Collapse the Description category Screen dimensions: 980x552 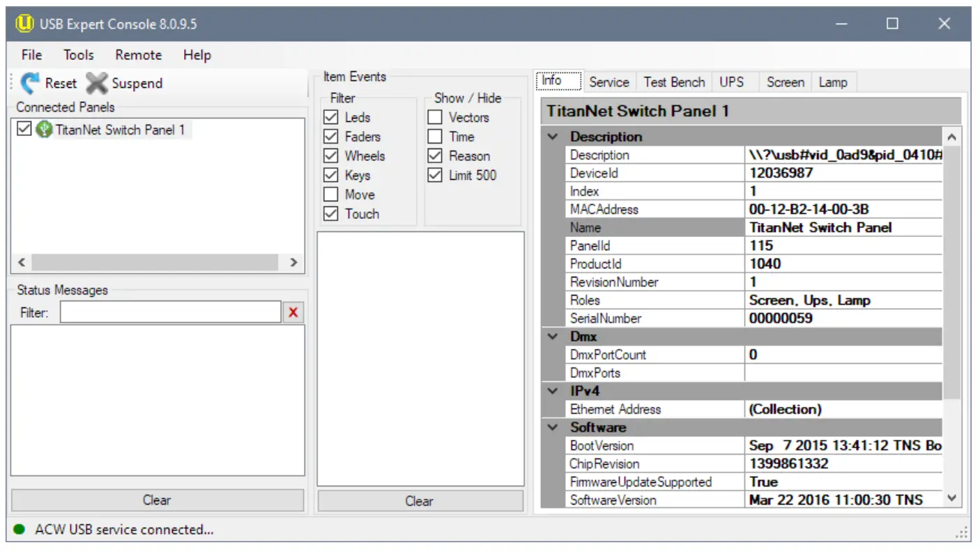point(553,137)
